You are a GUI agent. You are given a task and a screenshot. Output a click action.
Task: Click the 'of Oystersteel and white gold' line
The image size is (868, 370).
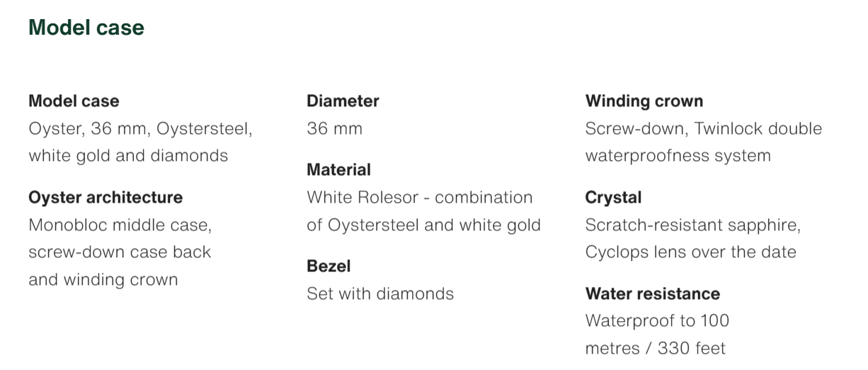[x=423, y=225]
